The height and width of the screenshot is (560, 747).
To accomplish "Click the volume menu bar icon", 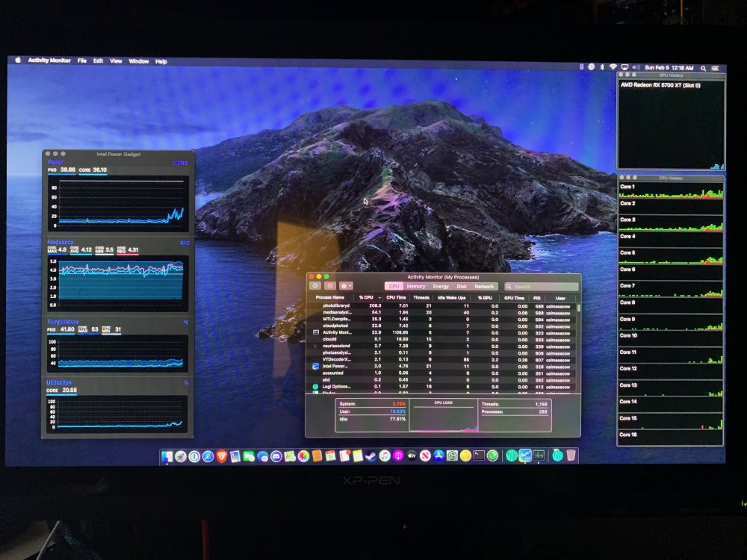I will pos(636,68).
